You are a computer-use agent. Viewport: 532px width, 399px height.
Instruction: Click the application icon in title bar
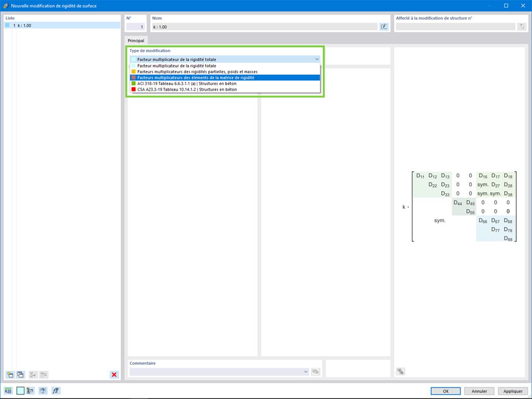(6, 6)
